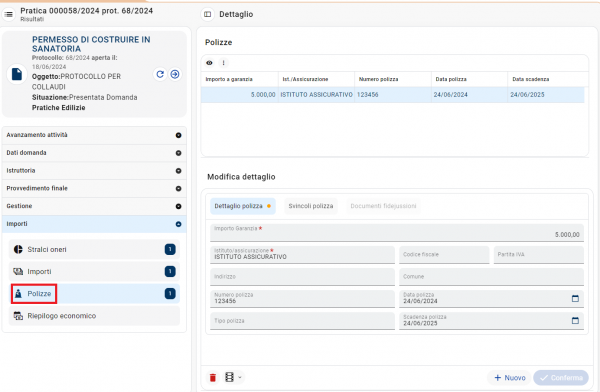Open the calendar picker for Data polizza

pyautogui.click(x=575, y=298)
